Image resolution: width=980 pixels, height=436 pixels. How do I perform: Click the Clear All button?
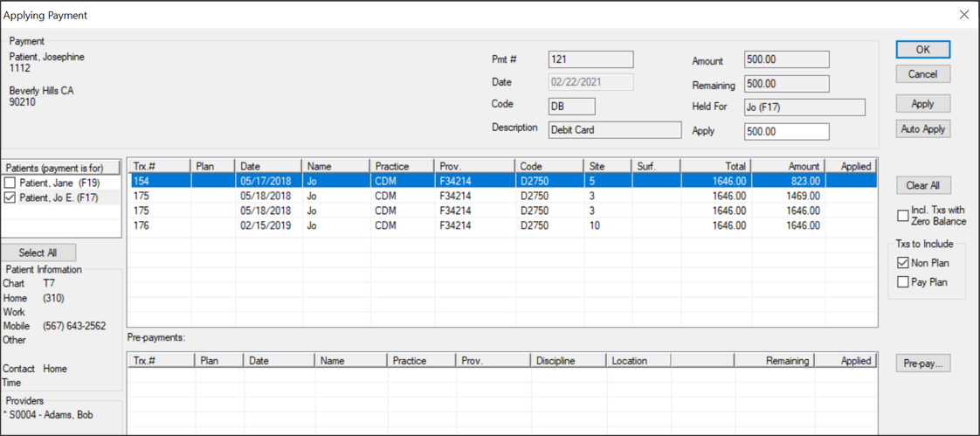(x=922, y=185)
